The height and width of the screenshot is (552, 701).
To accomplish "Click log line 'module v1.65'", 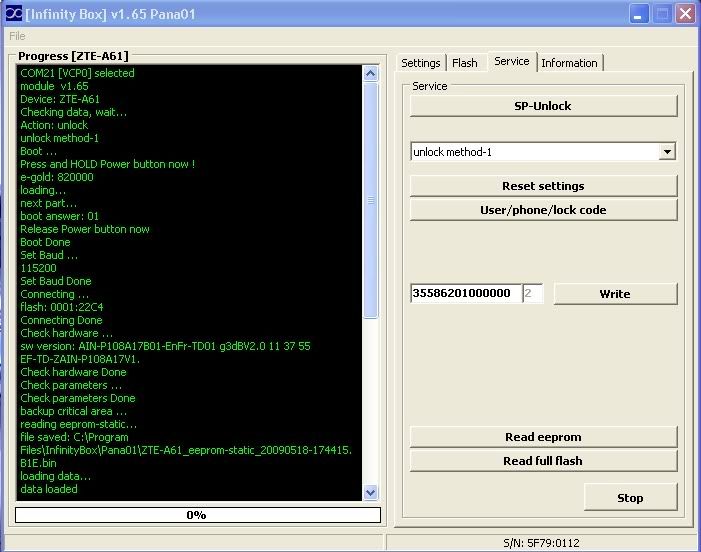I will click(x=54, y=86).
